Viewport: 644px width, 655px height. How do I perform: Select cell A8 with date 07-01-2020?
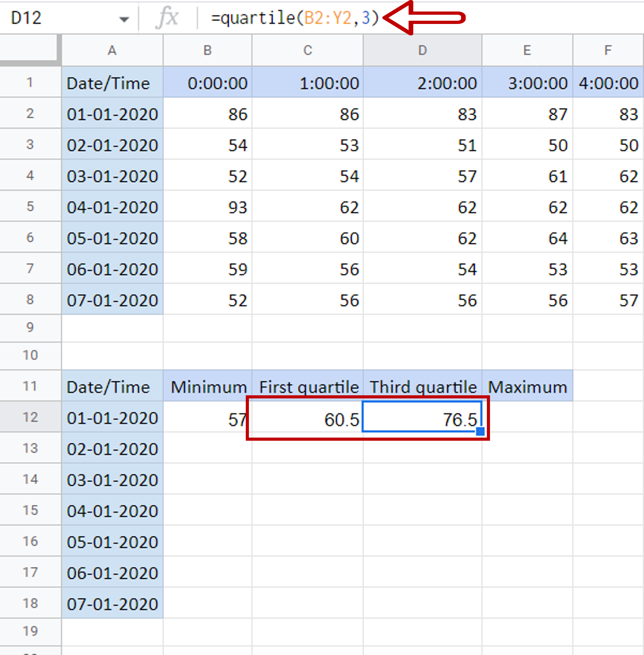112,299
